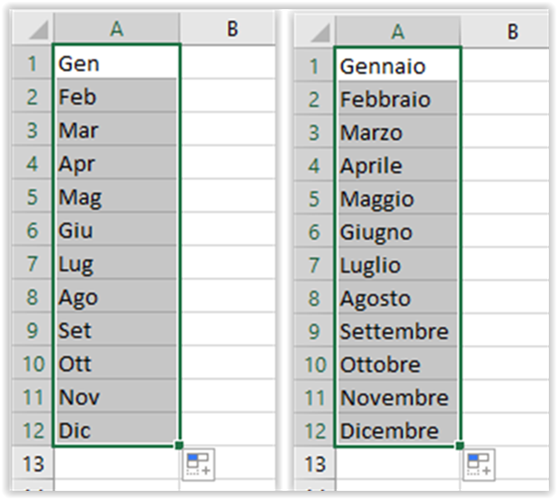Click the cell containing Febbraio
557x499 pixels.
(x=398, y=98)
